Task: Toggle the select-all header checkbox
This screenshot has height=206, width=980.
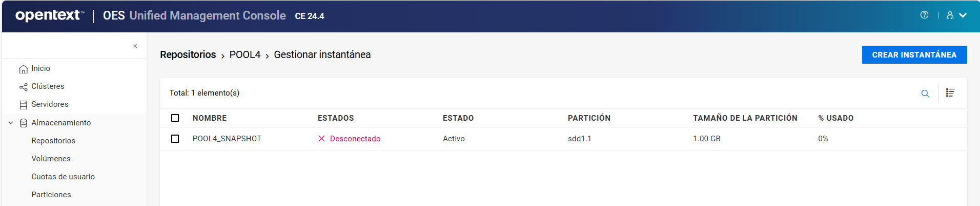Action: pos(175,118)
